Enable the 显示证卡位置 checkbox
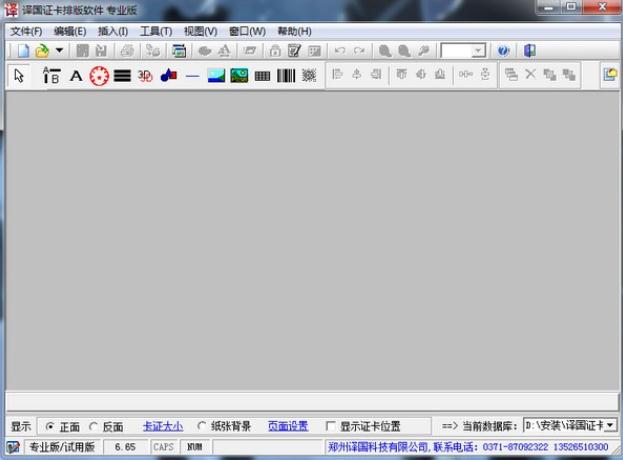Viewport: 623px width, 460px height. [x=331, y=426]
